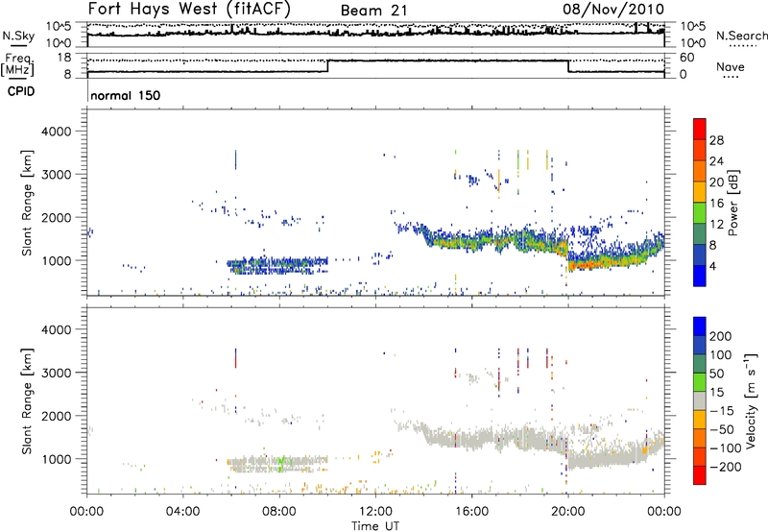
Task: Click the '20:00' time axis label
Action: tap(567, 512)
